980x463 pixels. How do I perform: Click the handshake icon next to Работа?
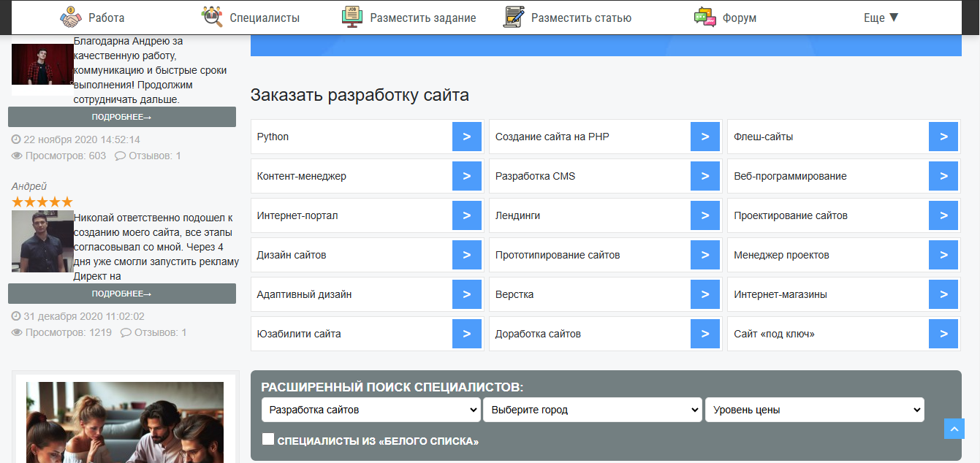[71, 17]
